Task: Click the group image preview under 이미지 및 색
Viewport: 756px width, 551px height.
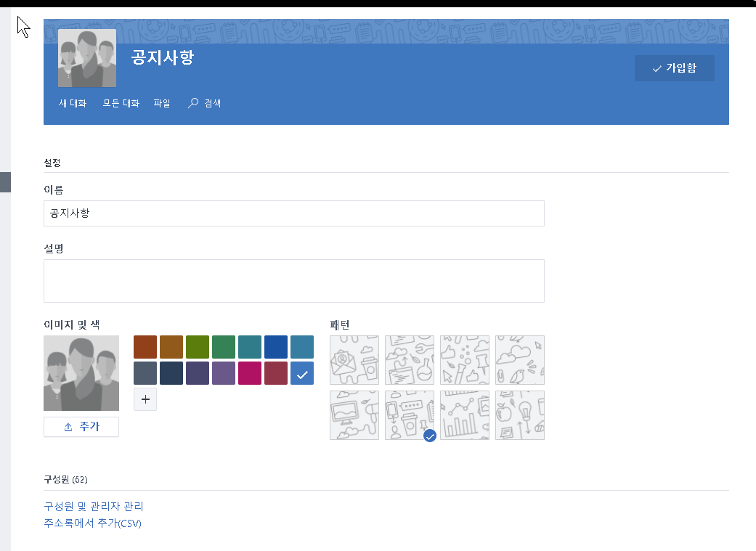Action: [x=81, y=373]
